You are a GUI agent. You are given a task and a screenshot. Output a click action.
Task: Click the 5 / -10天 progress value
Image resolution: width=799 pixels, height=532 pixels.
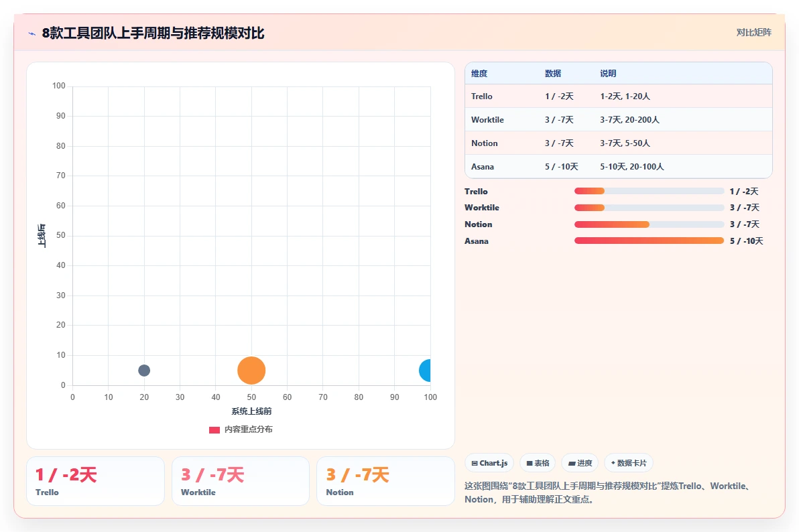747,241
